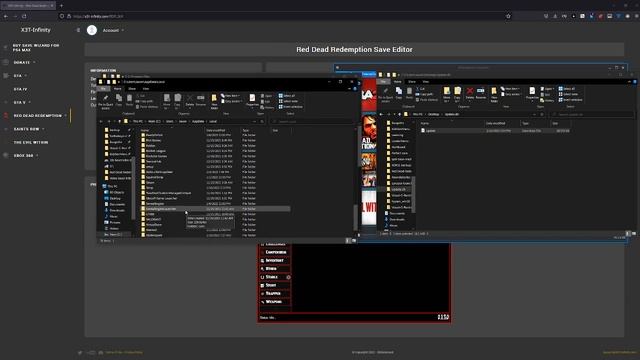Open the Share tab in Desktop Explorer window

(412, 82)
